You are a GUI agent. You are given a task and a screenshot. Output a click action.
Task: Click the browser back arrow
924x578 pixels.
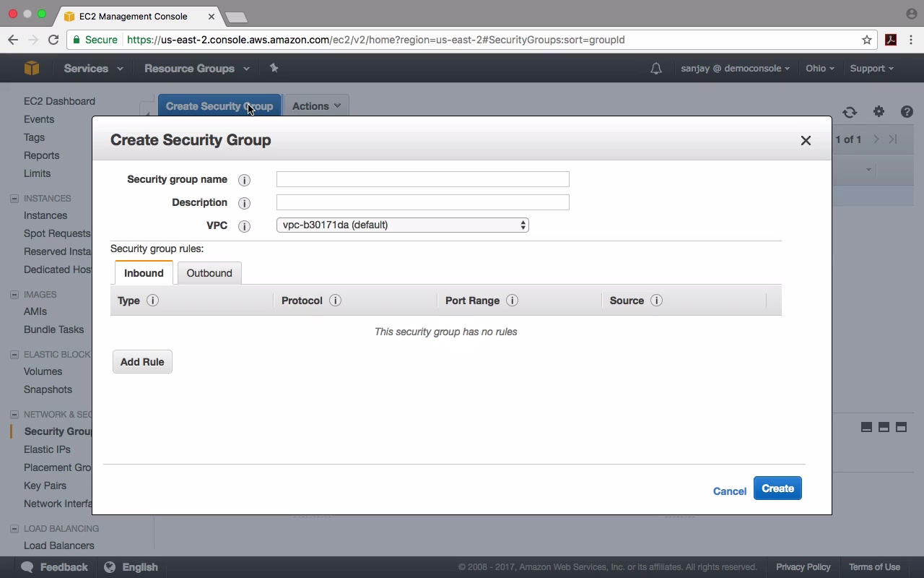(13, 40)
